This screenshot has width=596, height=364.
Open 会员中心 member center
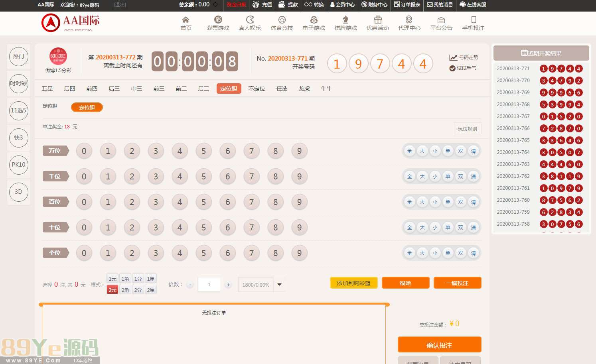(342, 4)
